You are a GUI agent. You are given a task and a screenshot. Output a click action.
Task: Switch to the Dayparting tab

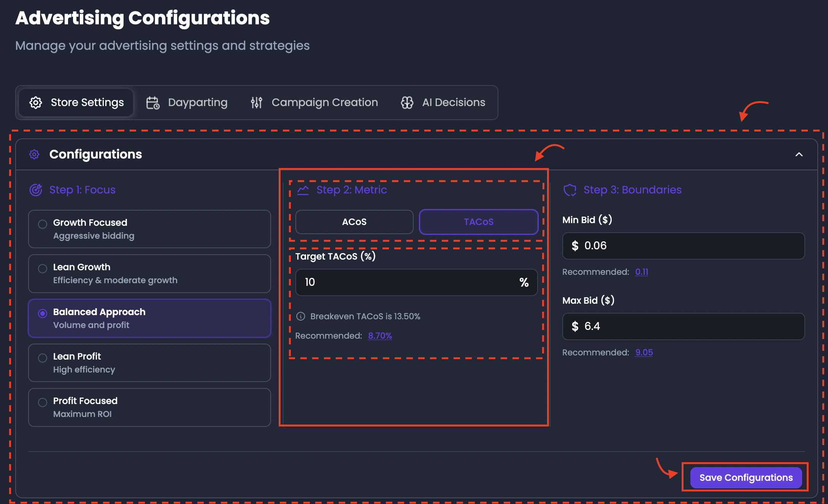(187, 103)
